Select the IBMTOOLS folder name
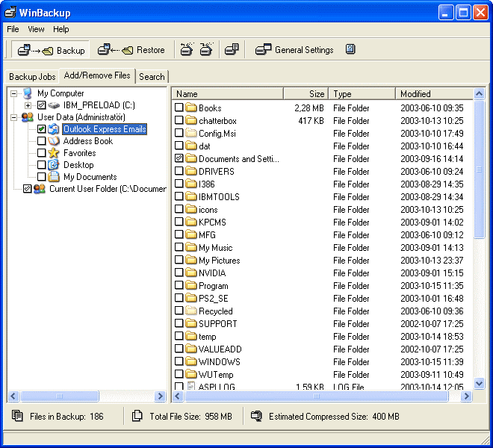This screenshot has width=493, height=448. point(219,197)
